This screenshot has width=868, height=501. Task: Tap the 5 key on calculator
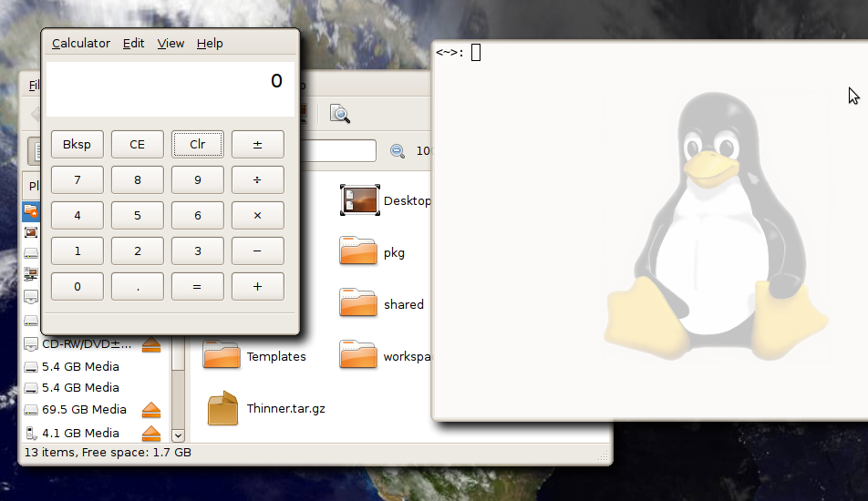coord(138,215)
